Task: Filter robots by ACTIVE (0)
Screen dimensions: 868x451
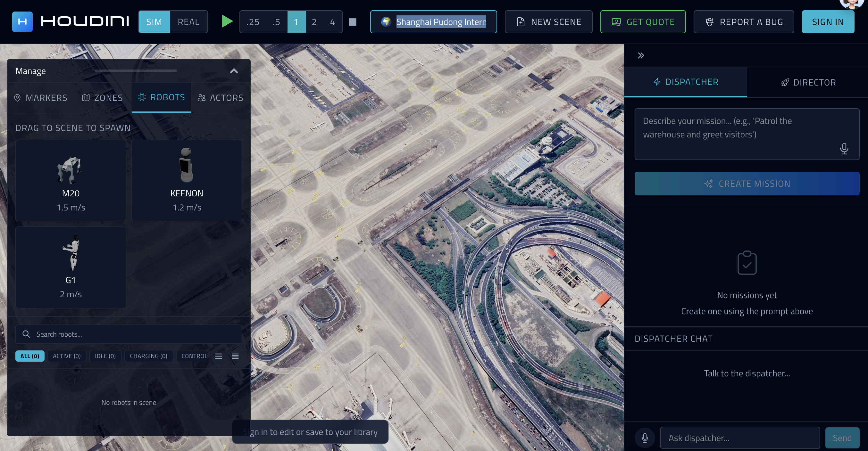Action: [x=67, y=357]
